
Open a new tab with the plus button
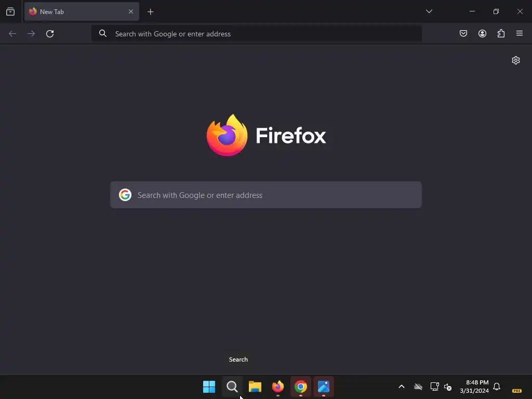coord(150,12)
